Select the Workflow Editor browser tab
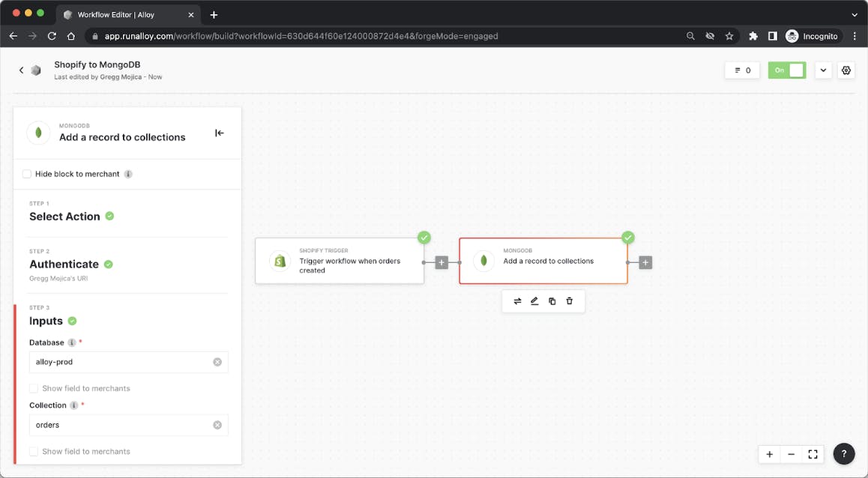Image resolution: width=868 pixels, height=478 pixels. point(124,15)
